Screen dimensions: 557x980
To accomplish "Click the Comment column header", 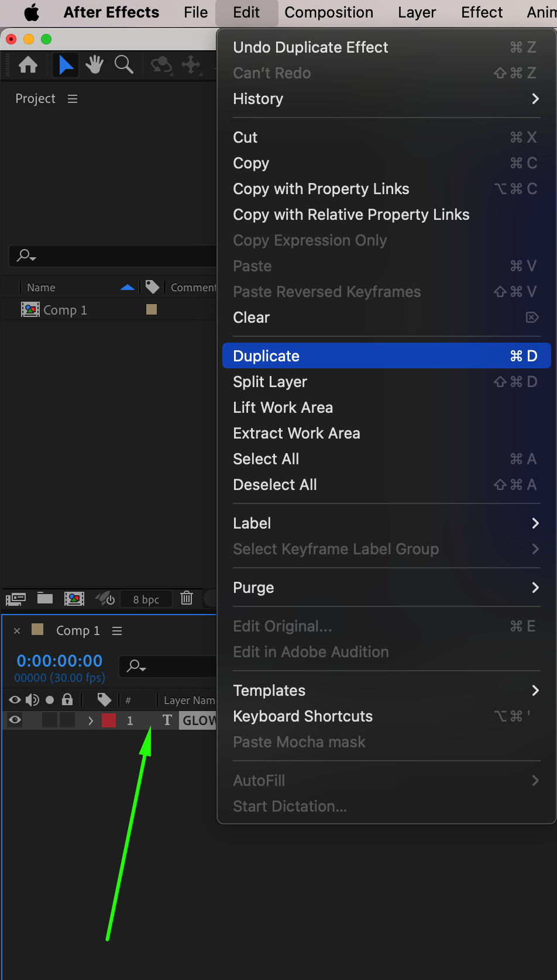I will point(193,287).
